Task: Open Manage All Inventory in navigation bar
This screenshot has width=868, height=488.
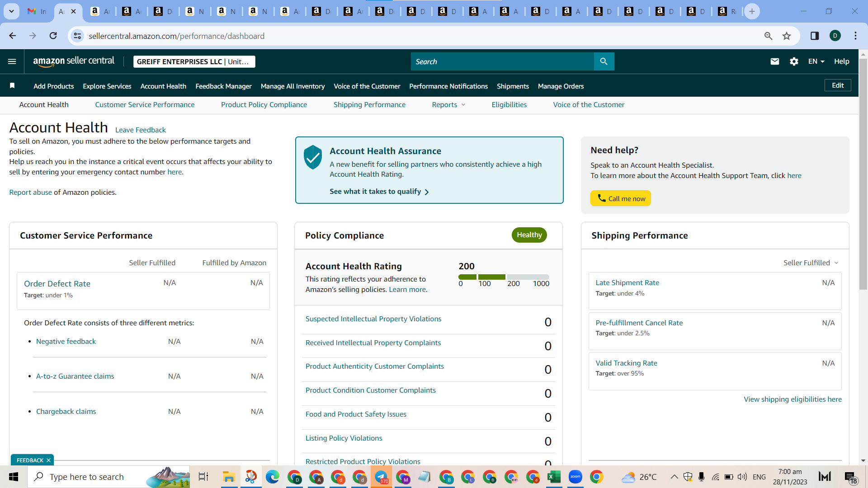Action: tap(292, 86)
